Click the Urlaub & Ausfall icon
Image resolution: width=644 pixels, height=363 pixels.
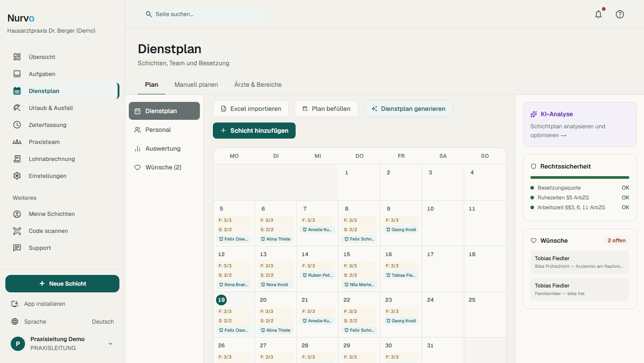[x=17, y=108]
